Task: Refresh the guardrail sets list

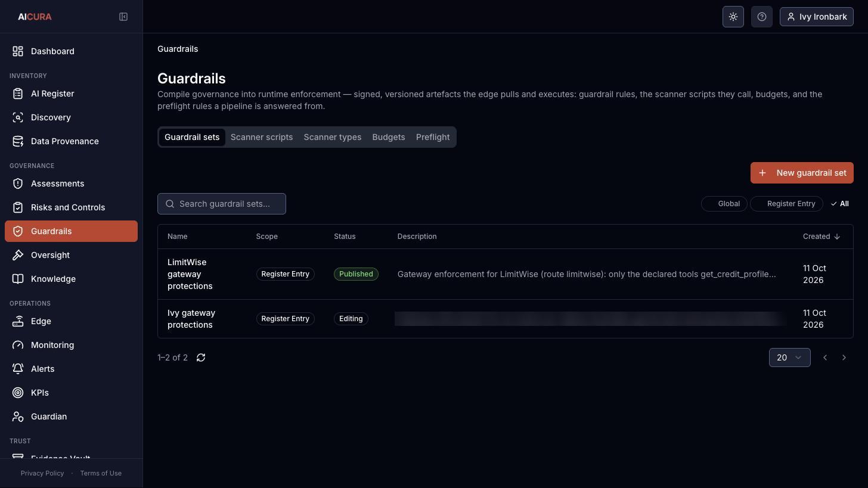Action: (x=201, y=358)
